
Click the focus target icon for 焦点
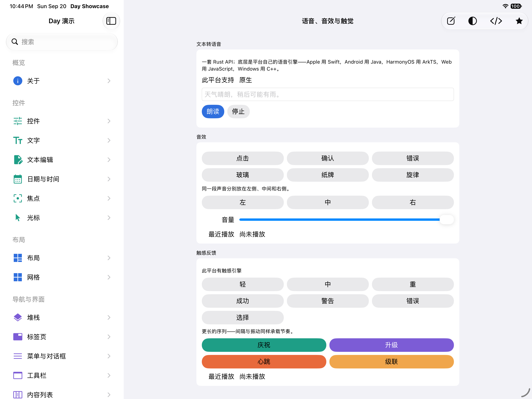(18, 198)
